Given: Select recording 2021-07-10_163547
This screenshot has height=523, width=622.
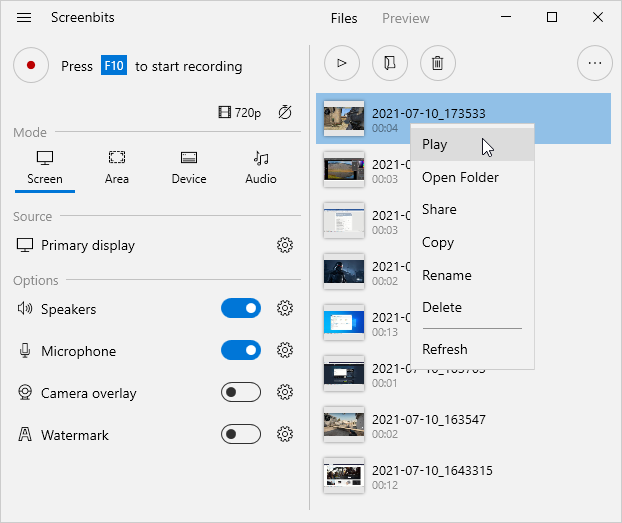Looking at the screenshot, I should (463, 425).
